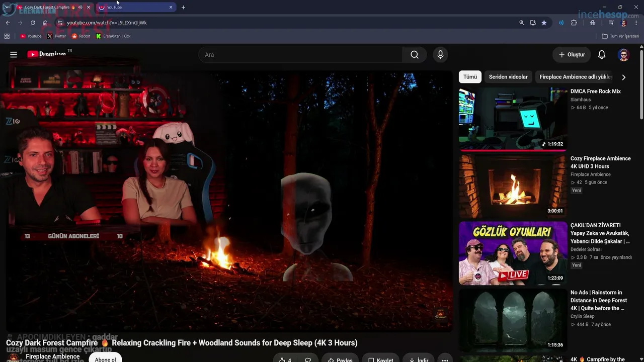The width and height of the screenshot is (644, 362).
Task: Go to YouTube Premium home logo
Action: (47, 54)
